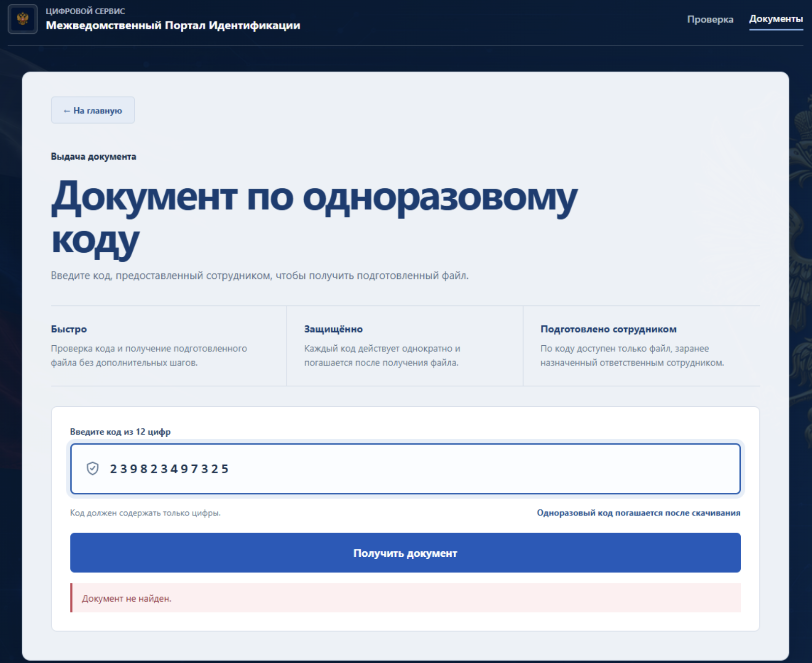Click the Получить документ button
The image size is (812, 663).
coord(405,553)
